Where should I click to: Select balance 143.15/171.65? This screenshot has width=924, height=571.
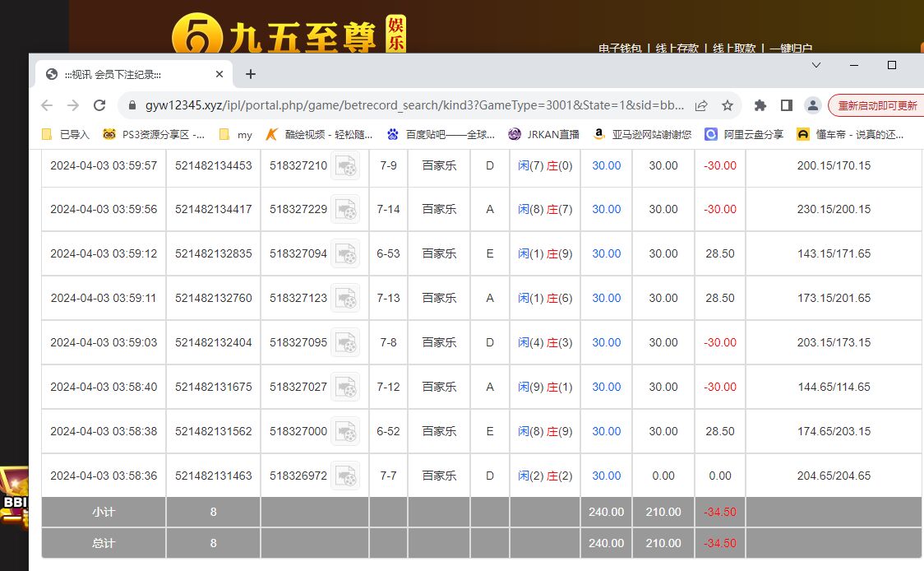point(834,253)
